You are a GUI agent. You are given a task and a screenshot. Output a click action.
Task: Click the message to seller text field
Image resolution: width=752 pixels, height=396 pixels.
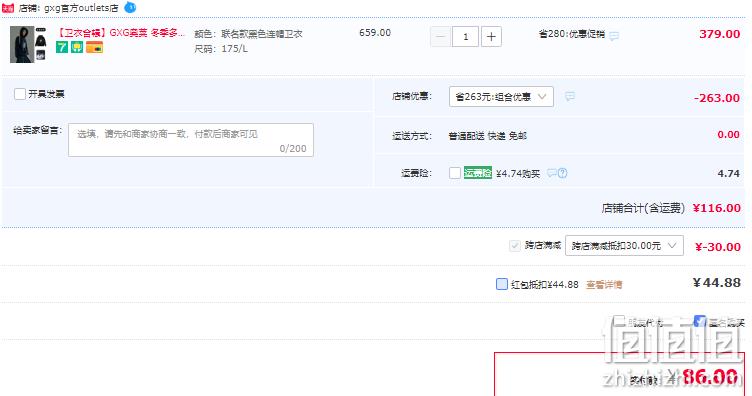click(191, 140)
